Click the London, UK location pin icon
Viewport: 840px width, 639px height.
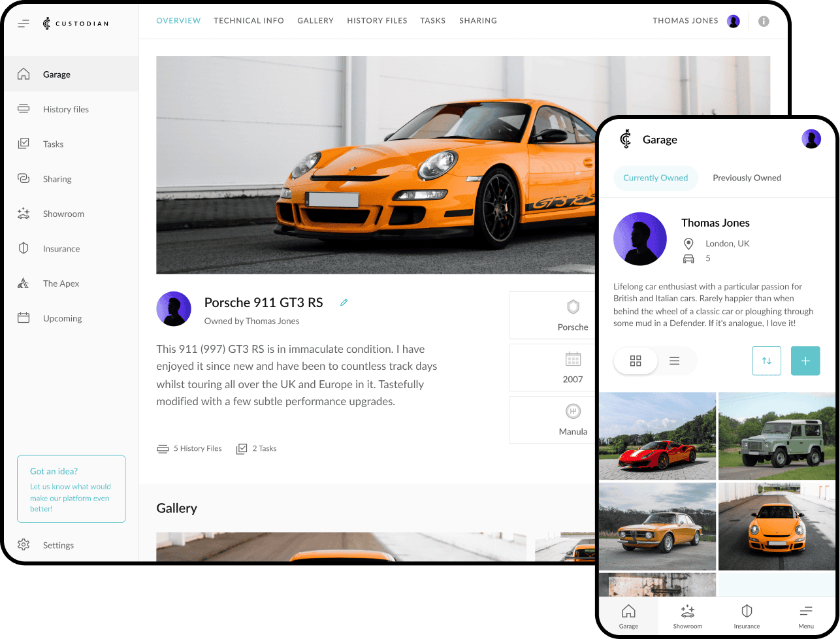tap(688, 244)
